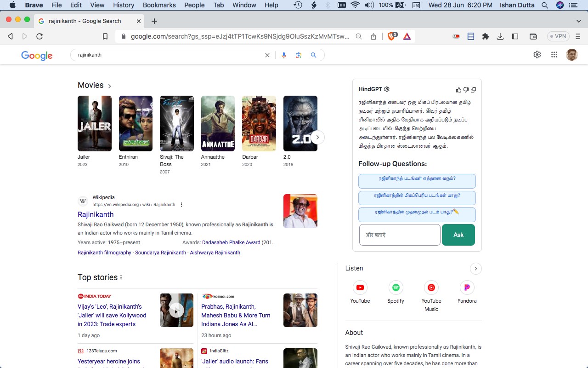Open the Google apps grid
This screenshot has width=588, height=368.
click(x=554, y=55)
